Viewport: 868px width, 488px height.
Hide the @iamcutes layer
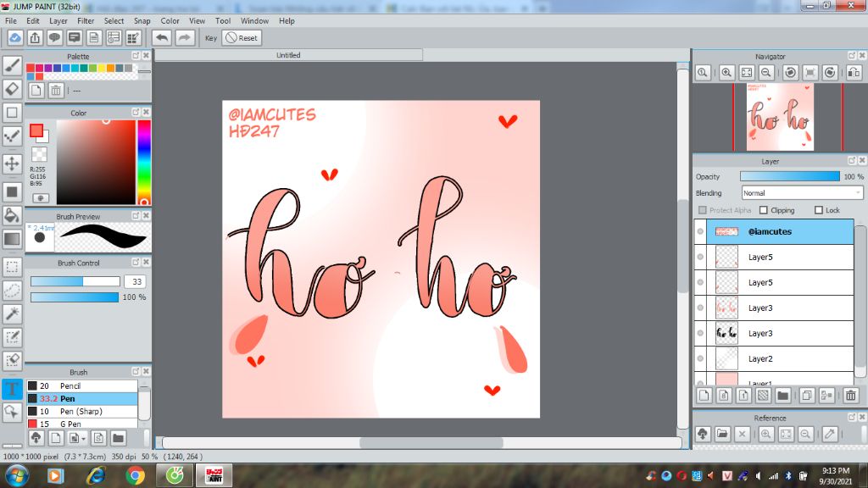[700, 231]
